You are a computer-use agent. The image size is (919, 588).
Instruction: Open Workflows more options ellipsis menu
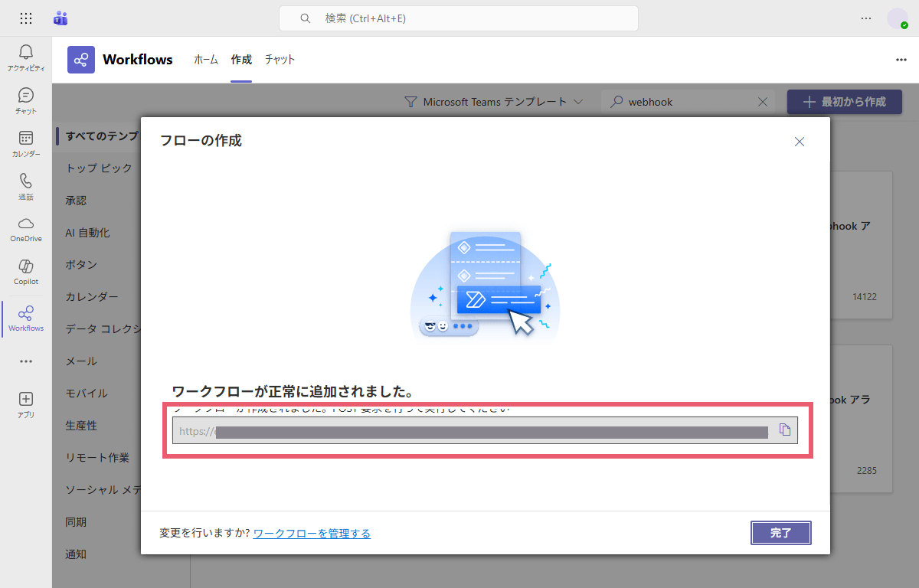coord(901,60)
